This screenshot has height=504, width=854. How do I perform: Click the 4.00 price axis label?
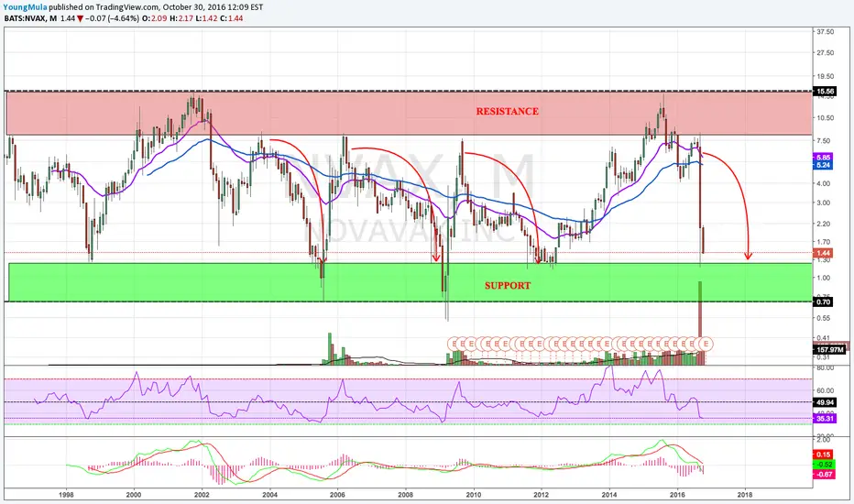824,183
